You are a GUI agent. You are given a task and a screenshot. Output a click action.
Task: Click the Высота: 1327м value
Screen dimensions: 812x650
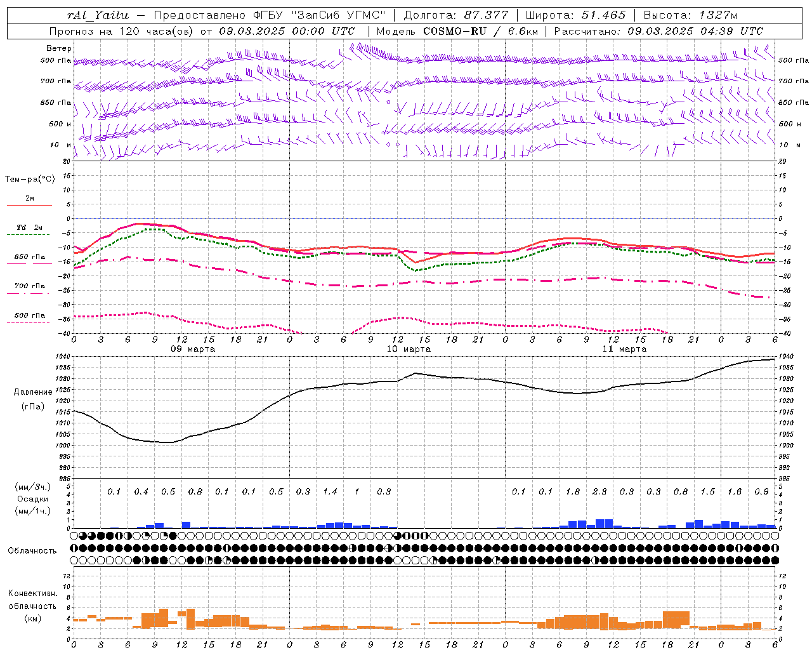click(x=690, y=15)
